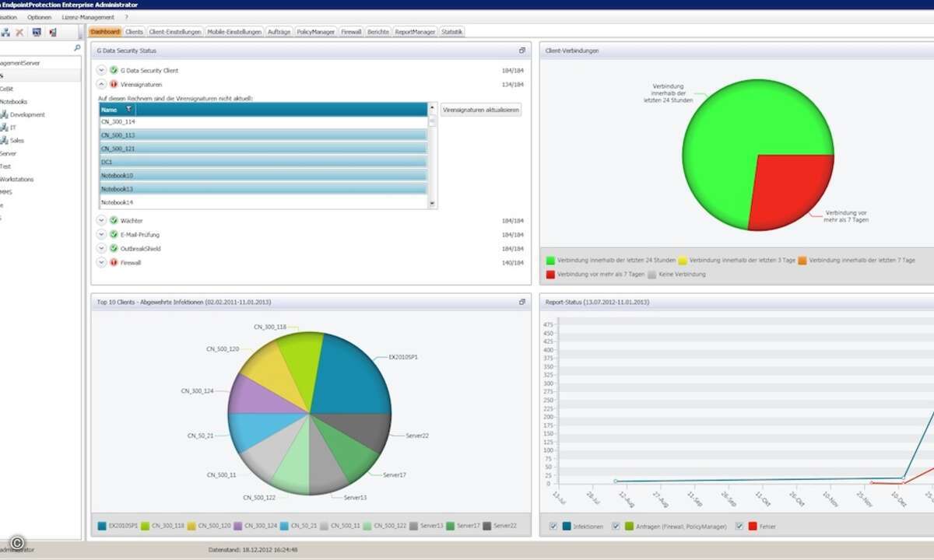Expand the Wächter section
The height and width of the screenshot is (560, 934).
101,221
